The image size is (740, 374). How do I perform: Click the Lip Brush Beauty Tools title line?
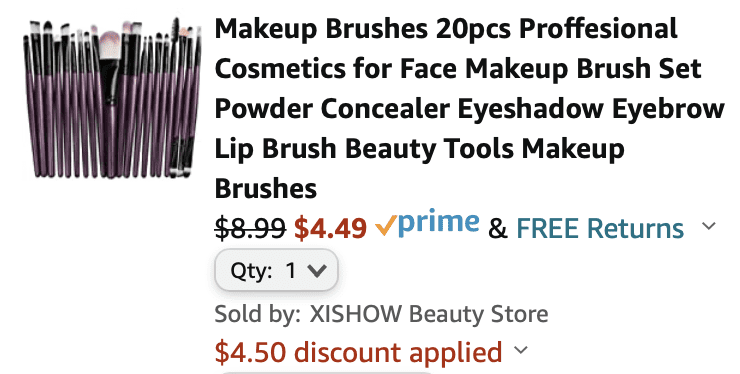pyautogui.click(x=420, y=149)
